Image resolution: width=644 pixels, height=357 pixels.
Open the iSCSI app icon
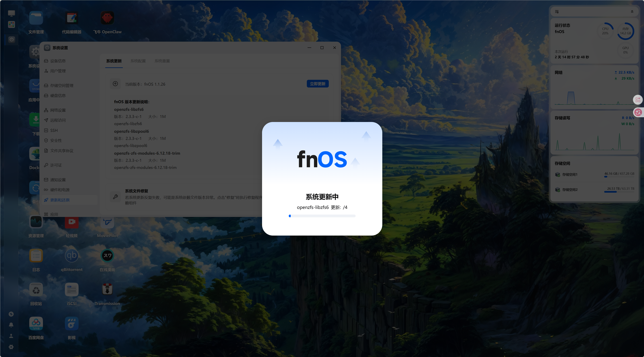[72, 290]
